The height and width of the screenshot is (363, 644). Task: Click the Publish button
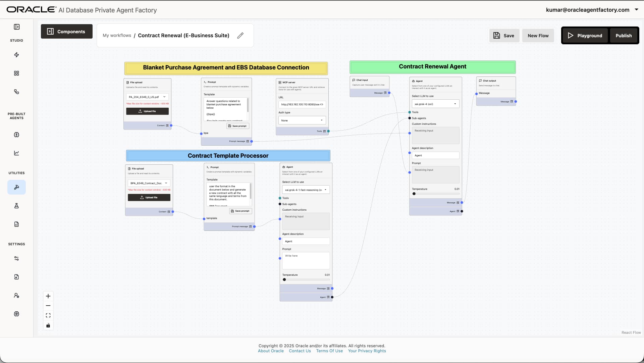(x=624, y=35)
